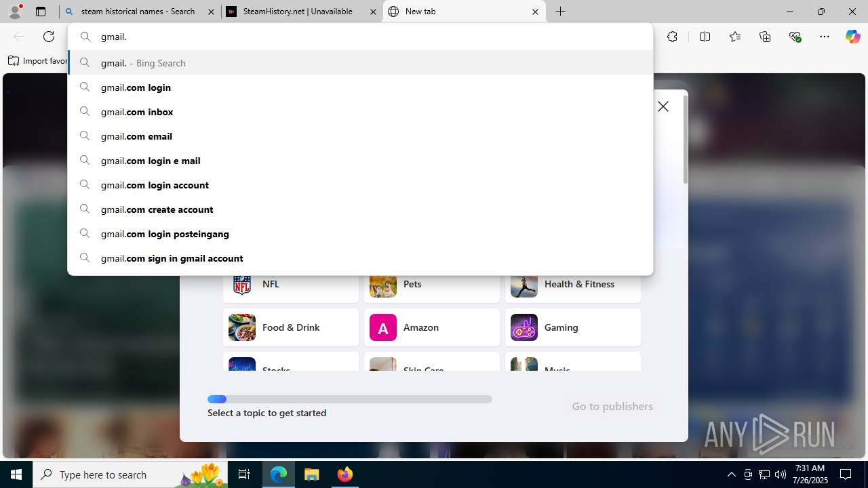This screenshot has height=488, width=868.
Task: Click the Go to publishers button
Action: pos(612,407)
